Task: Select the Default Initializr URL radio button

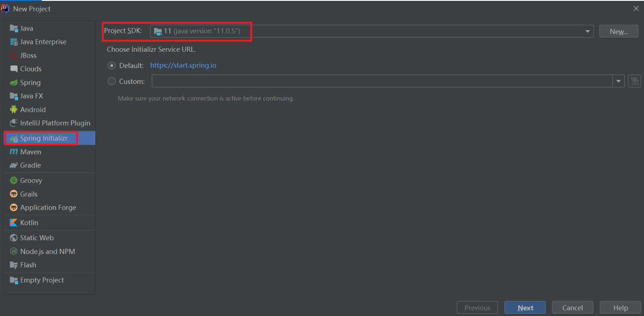Action: tap(112, 65)
